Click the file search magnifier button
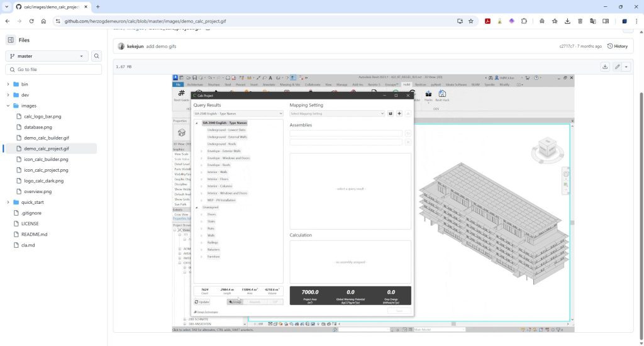The width and height of the screenshot is (644, 346). point(97,56)
